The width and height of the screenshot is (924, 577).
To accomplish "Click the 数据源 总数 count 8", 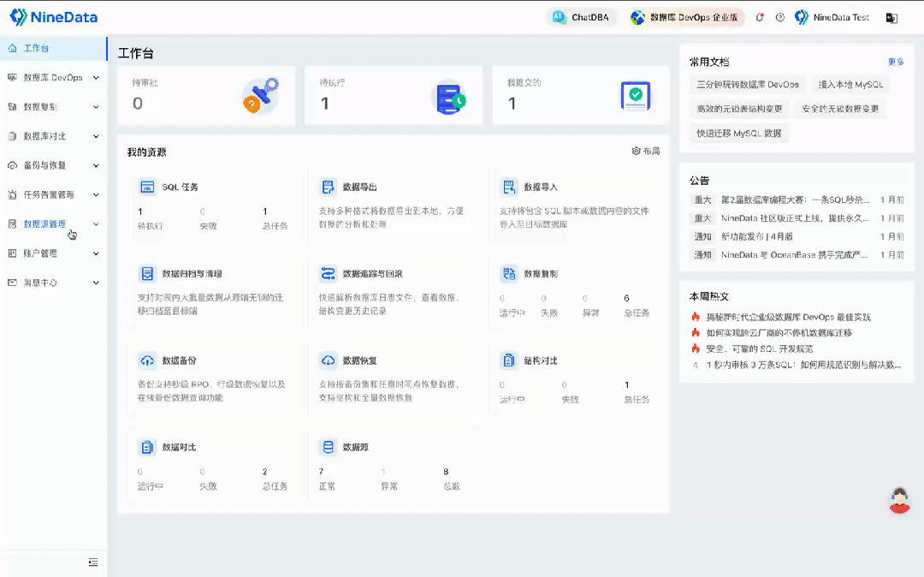I will tap(446, 472).
